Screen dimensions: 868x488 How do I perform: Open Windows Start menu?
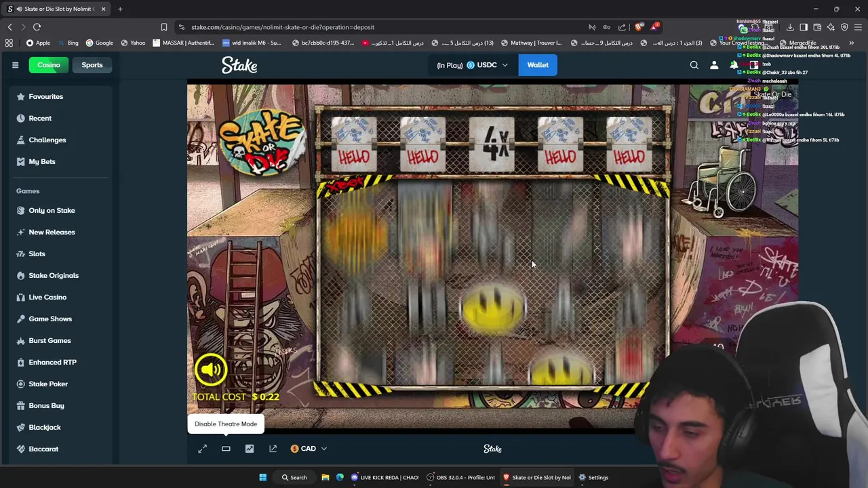262,477
